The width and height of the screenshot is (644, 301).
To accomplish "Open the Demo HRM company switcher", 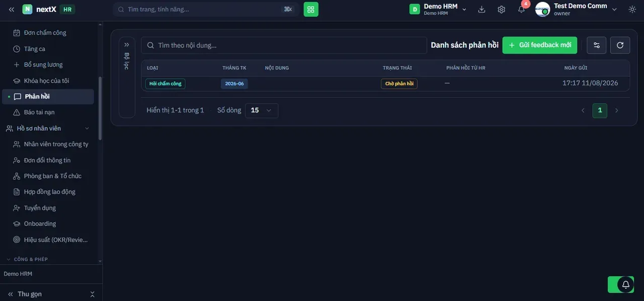I will point(438,9).
